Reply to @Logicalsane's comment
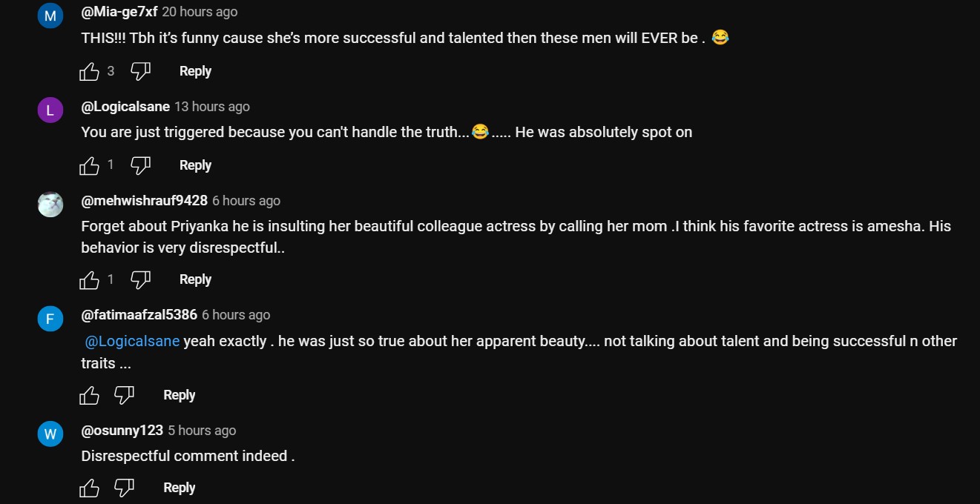Screen dimensions: 980x504 click(x=195, y=165)
